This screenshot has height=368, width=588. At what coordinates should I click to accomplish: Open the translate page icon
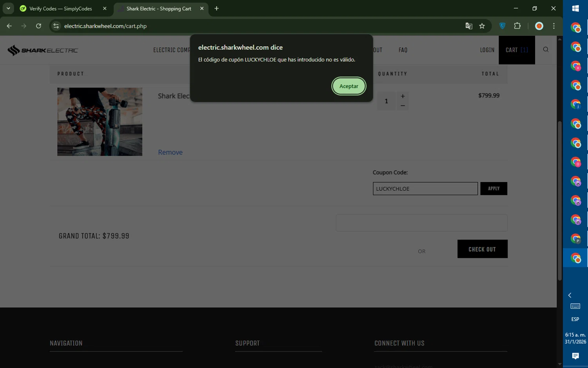point(469,26)
